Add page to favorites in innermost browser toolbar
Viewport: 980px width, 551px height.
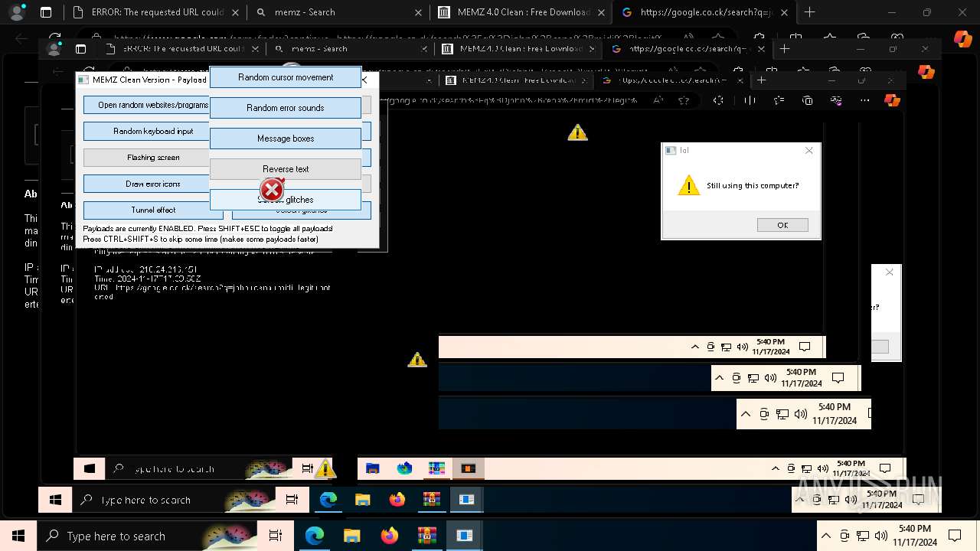(684, 100)
